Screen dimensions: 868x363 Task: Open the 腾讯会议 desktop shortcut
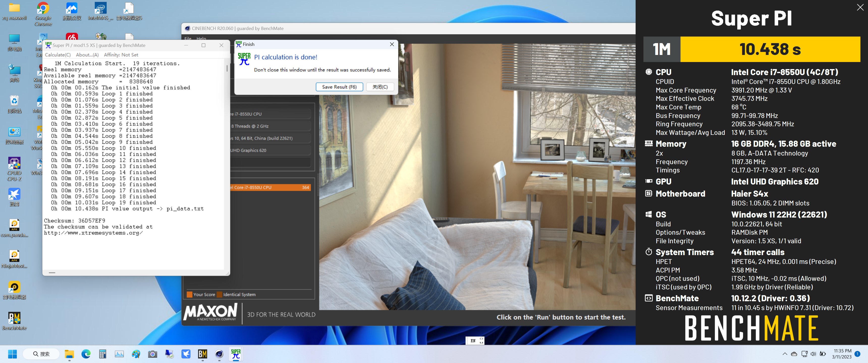pos(72,11)
